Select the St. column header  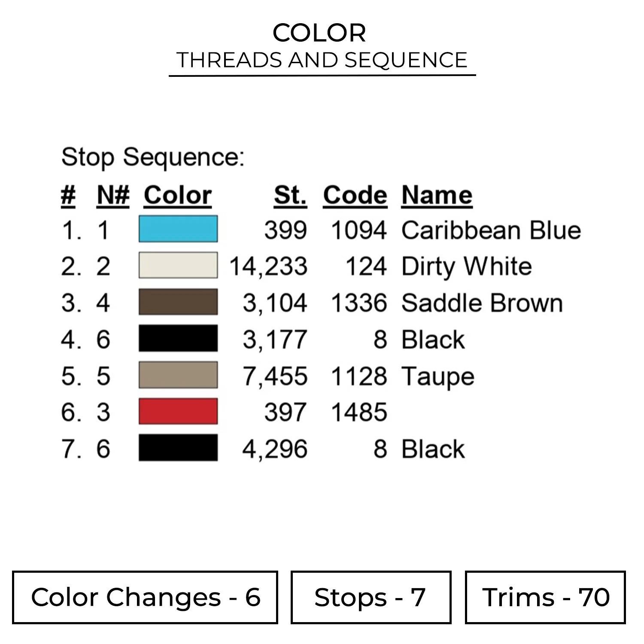point(290,196)
